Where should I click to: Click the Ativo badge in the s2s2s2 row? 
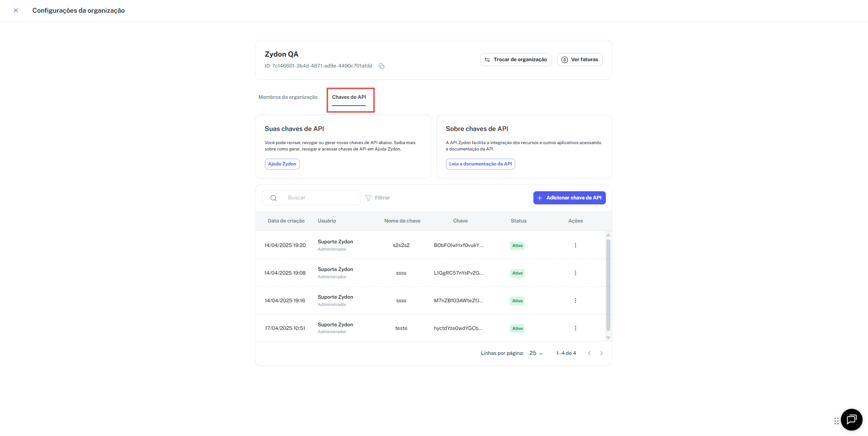point(518,246)
